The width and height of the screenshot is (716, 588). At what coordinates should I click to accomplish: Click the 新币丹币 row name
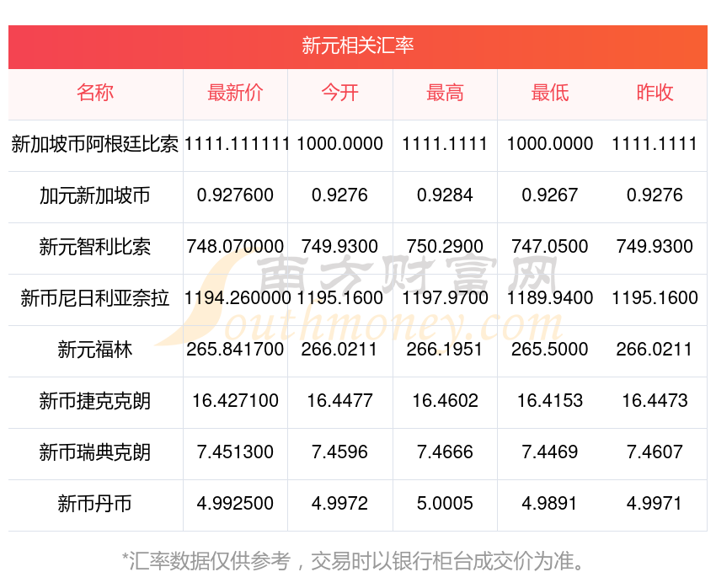click(95, 504)
